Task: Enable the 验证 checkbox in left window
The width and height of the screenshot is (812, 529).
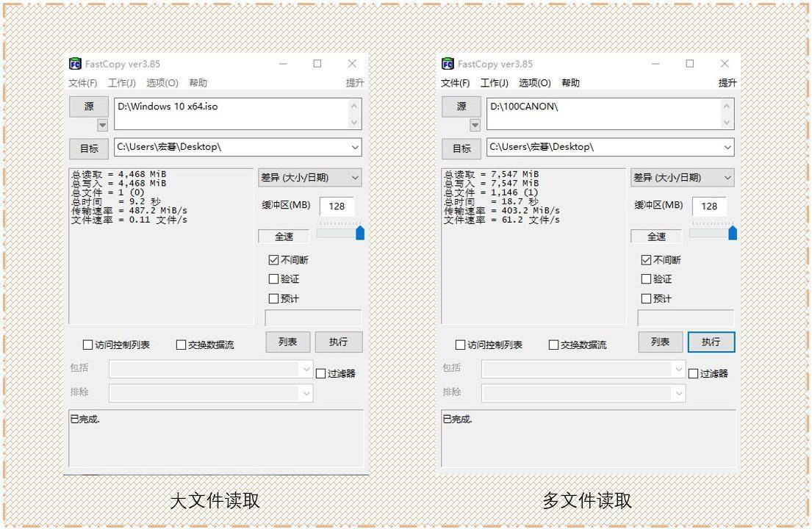Action: coord(274,279)
